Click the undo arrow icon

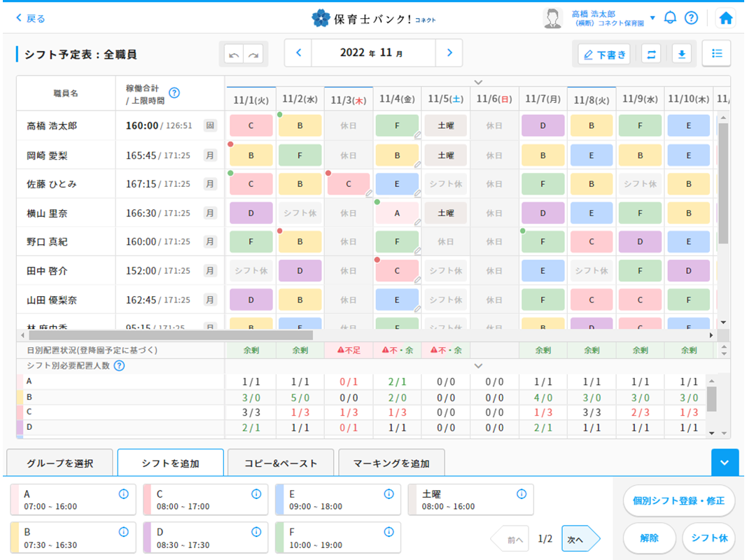click(234, 54)
